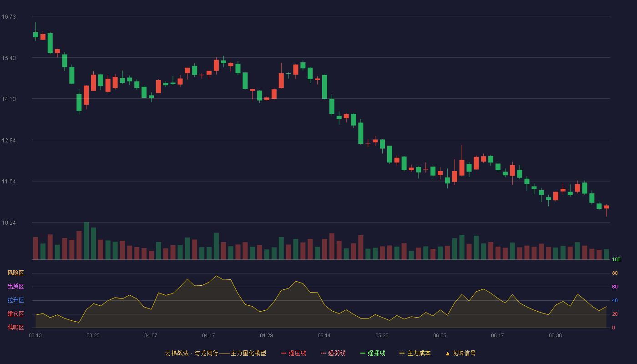The width and height of the screenshot is (637, 364).
Task: Click the 04-29 date label
Action: [267, 335]
